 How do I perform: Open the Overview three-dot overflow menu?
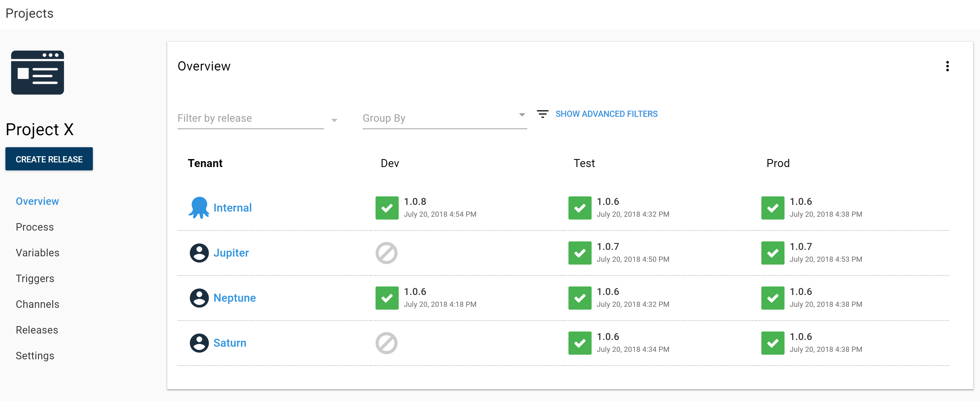tap(947, 66)
